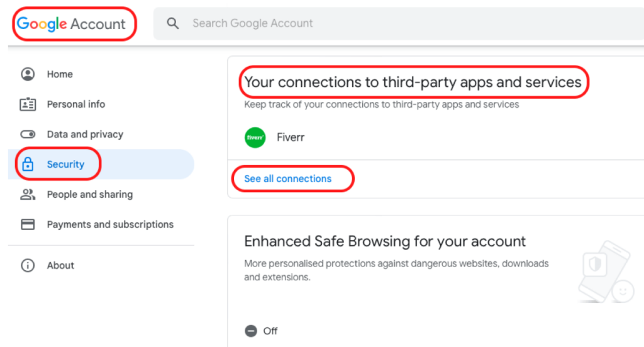Image resolution: width=644 pixels, height=347 pixels.
Task: Click the Data and privacy toggle icon
Action: [28, 134]
